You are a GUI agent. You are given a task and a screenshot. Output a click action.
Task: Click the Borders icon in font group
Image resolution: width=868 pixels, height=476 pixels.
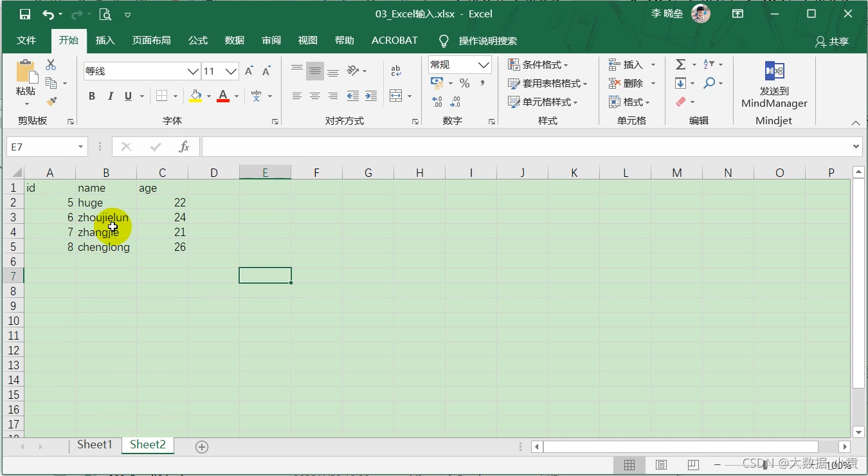[x=161, y=96]
